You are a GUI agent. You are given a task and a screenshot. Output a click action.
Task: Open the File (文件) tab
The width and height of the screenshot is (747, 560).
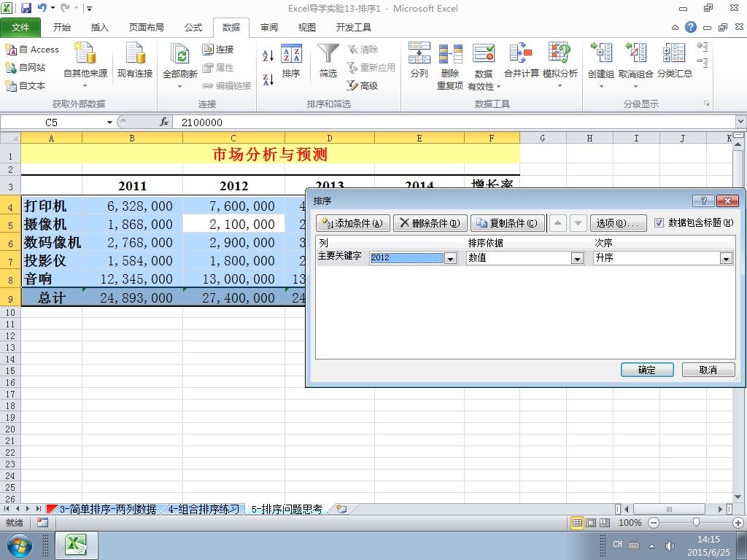point(20,27)
